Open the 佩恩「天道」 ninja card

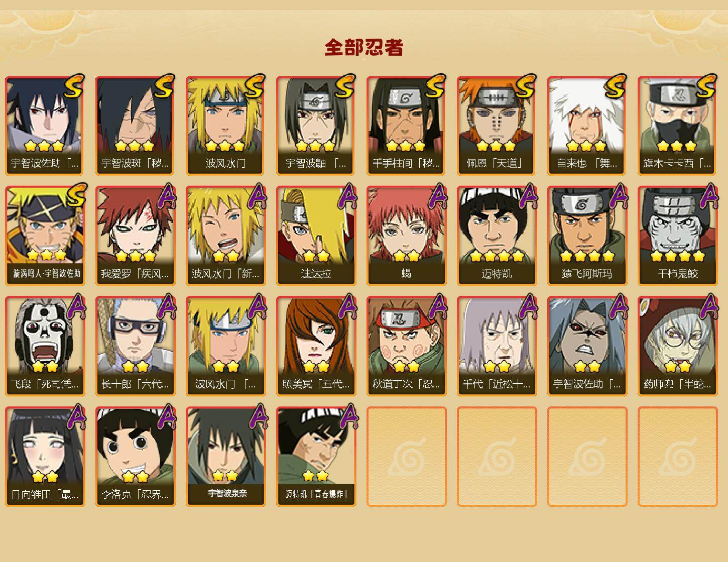[497, 125]
